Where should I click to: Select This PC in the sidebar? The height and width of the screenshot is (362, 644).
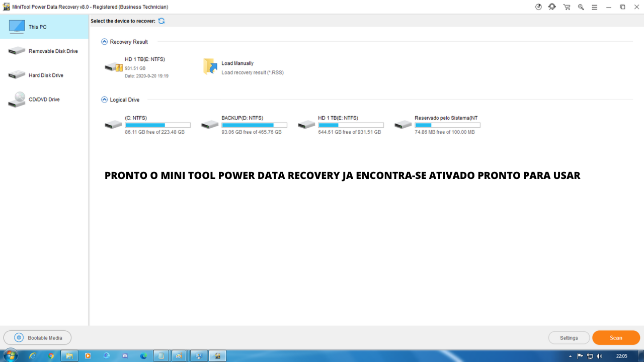(x=44, y=27)
